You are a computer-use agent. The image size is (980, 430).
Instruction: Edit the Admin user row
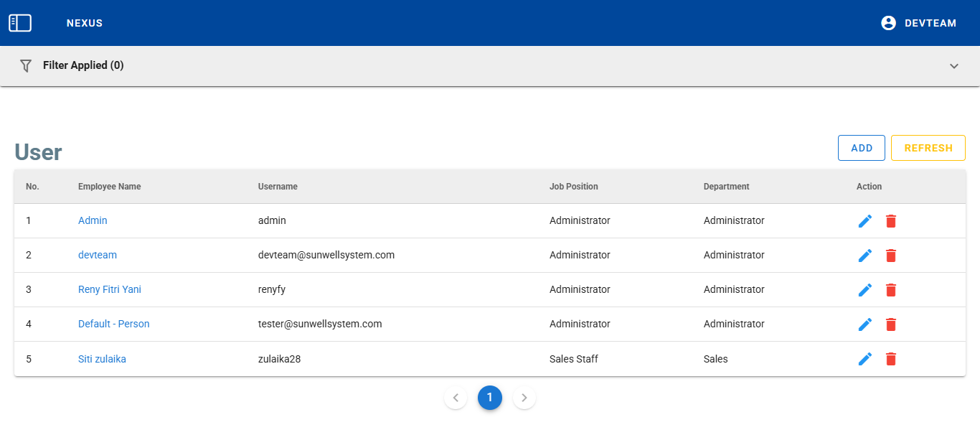(x=865, y=221)
